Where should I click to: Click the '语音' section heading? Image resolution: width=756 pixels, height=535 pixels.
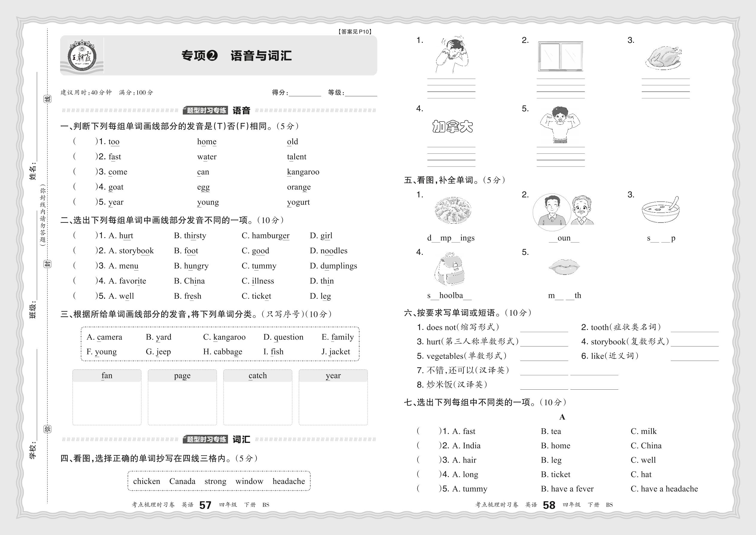pos(241,111)
